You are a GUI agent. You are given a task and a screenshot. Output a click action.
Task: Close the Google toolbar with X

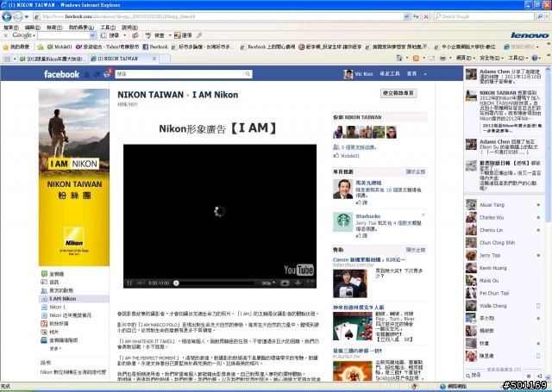click(x=5, y=35)
